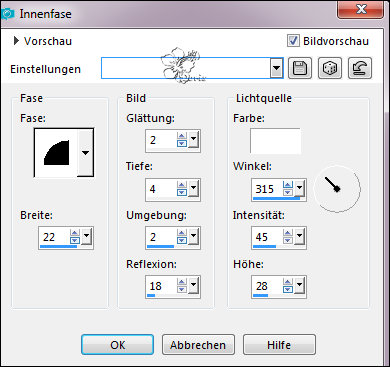Click the Intensität value field

(267, 237)
